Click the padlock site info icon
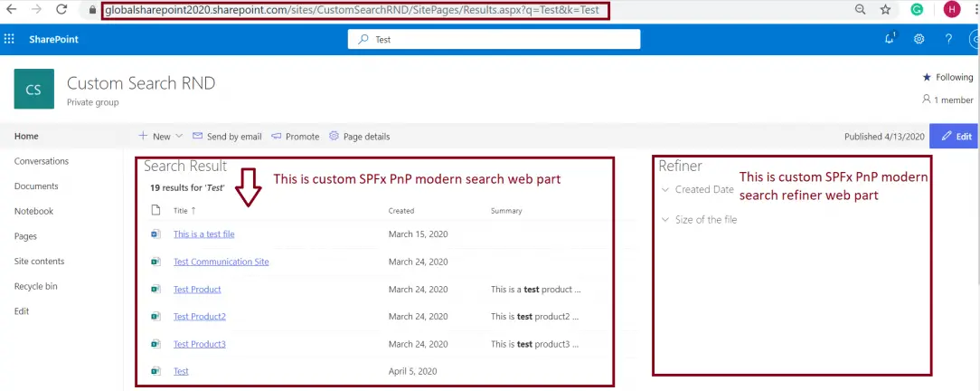The height and width of the screenshot is (391, 980). tap(93, 10)
